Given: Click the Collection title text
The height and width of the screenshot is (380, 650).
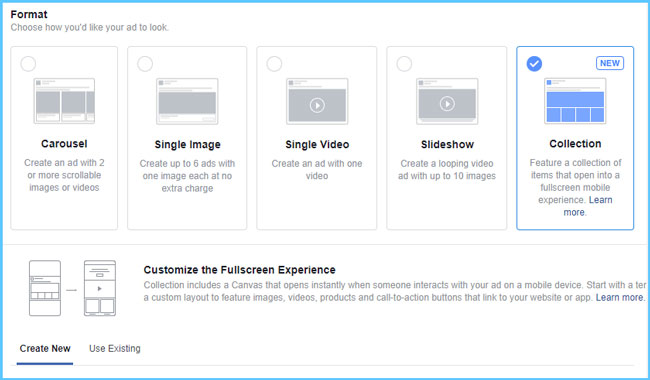Looking at the screenshot, I should [575, 144].
